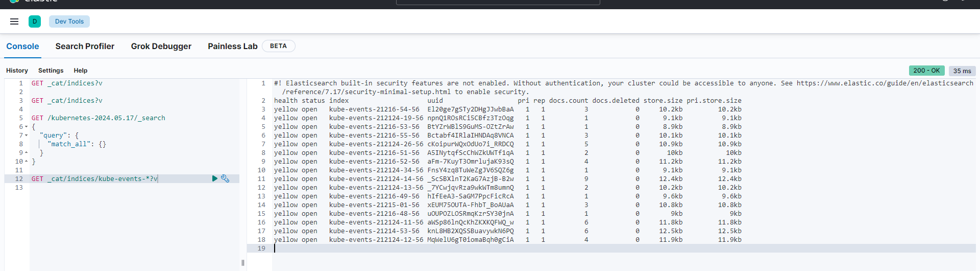Click index kube-events-21216-54-56
Screen dimensions: 980x271
pyautogui.click(x=374, y=109)
